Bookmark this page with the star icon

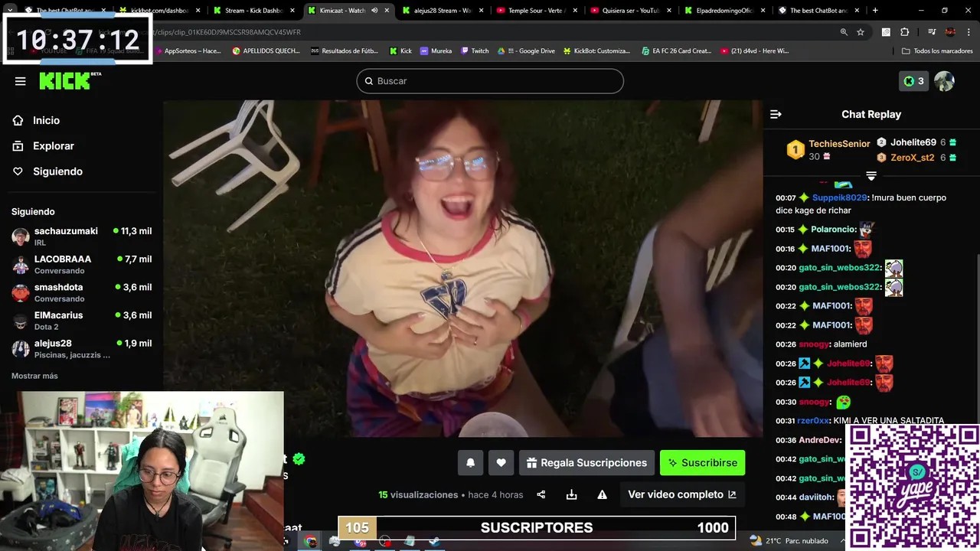click(x=861, y=32)
